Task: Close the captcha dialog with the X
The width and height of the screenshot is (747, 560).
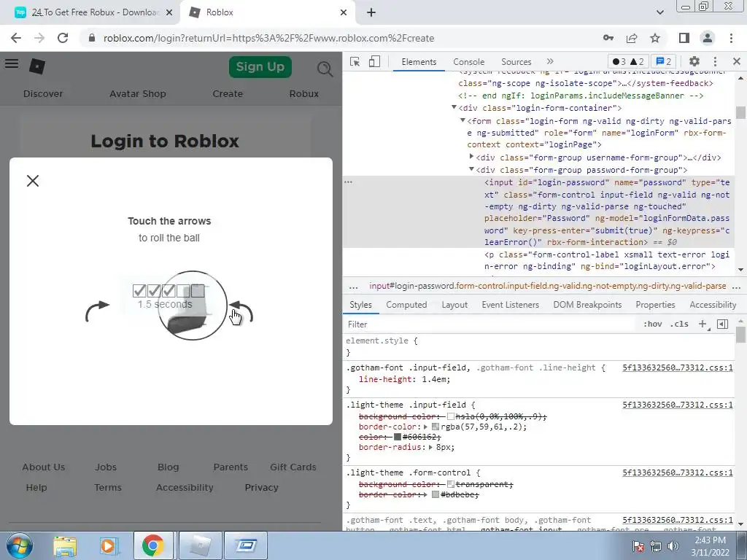Action: coord(33,181)
